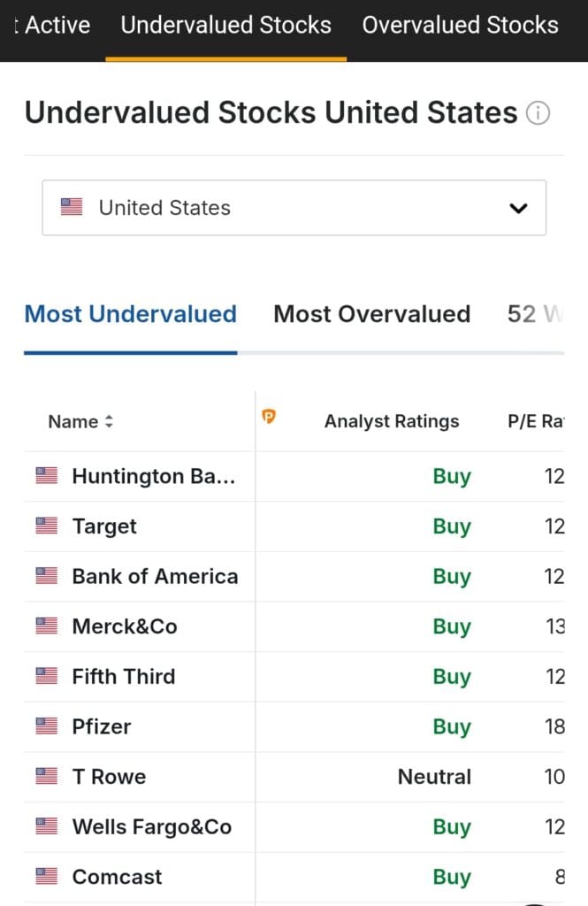This screenshot has height=906, width=588.
Task: Click the orange Pro icon in table header
Action: 270,417
